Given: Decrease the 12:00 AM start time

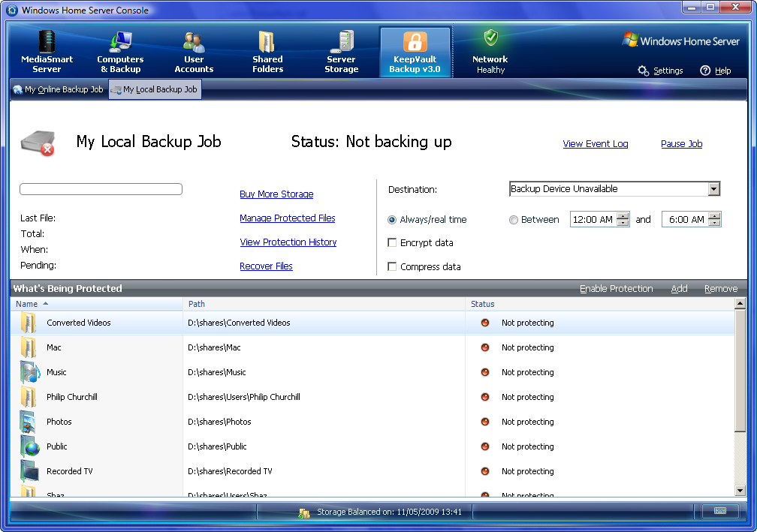Looking at the screenshot, I should pos(623,223).
